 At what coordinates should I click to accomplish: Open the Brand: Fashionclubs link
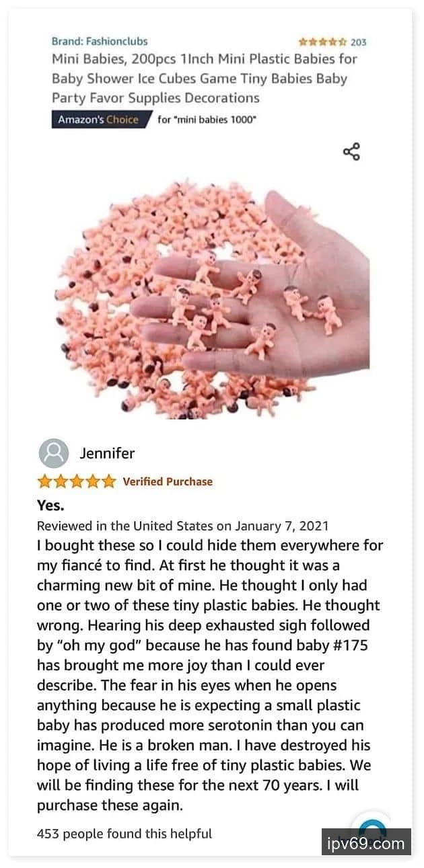[x=100, y=41]
